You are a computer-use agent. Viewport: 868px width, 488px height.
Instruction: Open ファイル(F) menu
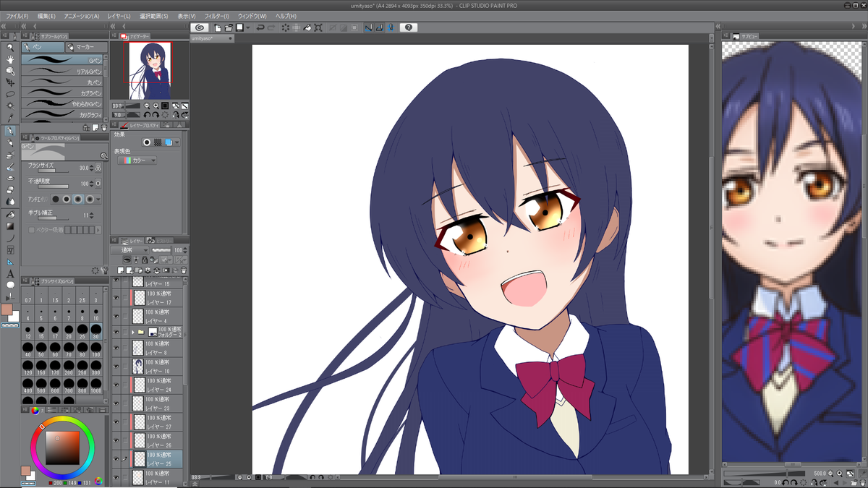click(17, 15)
